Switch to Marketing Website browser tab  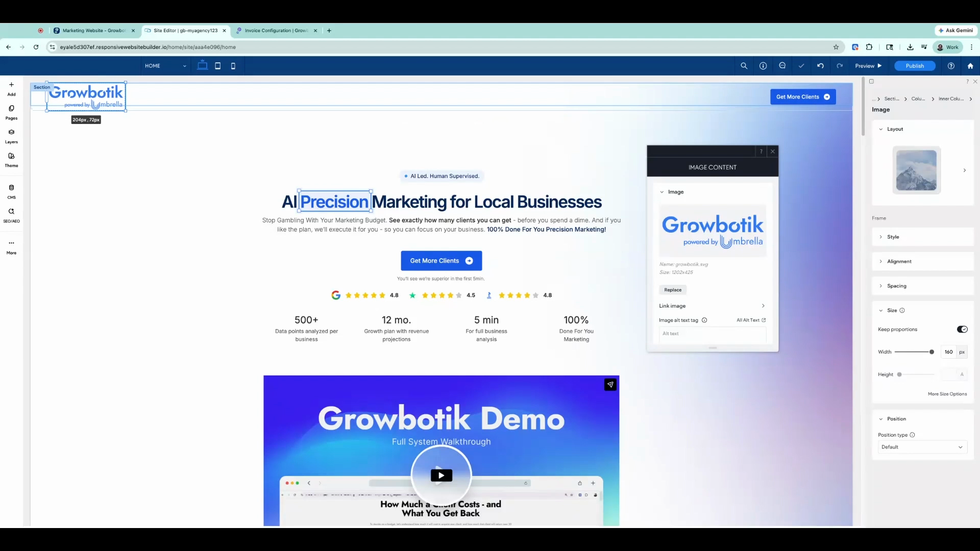pyautogui.click(x=94, y=31)
